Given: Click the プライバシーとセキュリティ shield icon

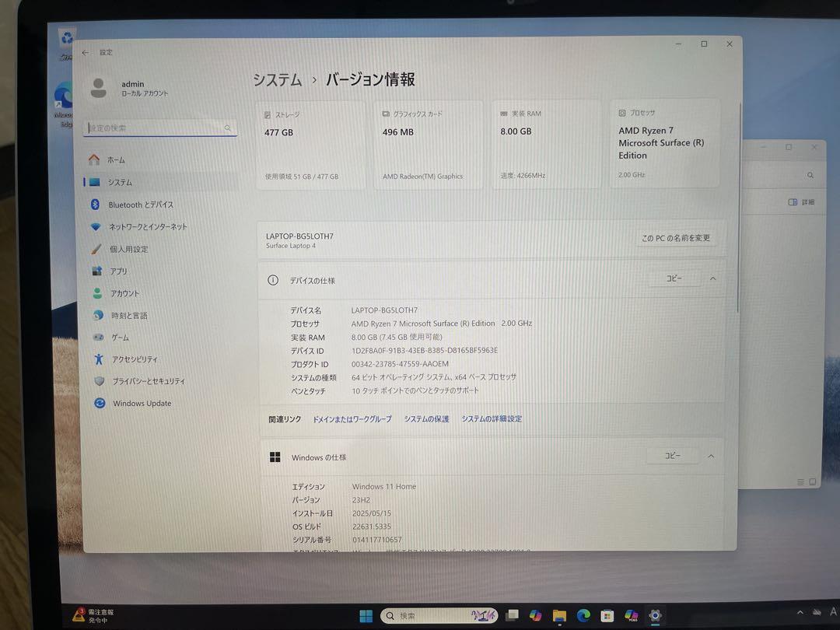Looking at the screenshot, I should point(99,381).
